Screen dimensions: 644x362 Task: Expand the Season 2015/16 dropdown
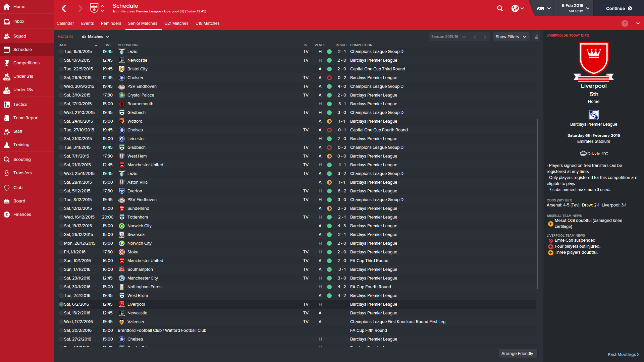coord(448,37)
